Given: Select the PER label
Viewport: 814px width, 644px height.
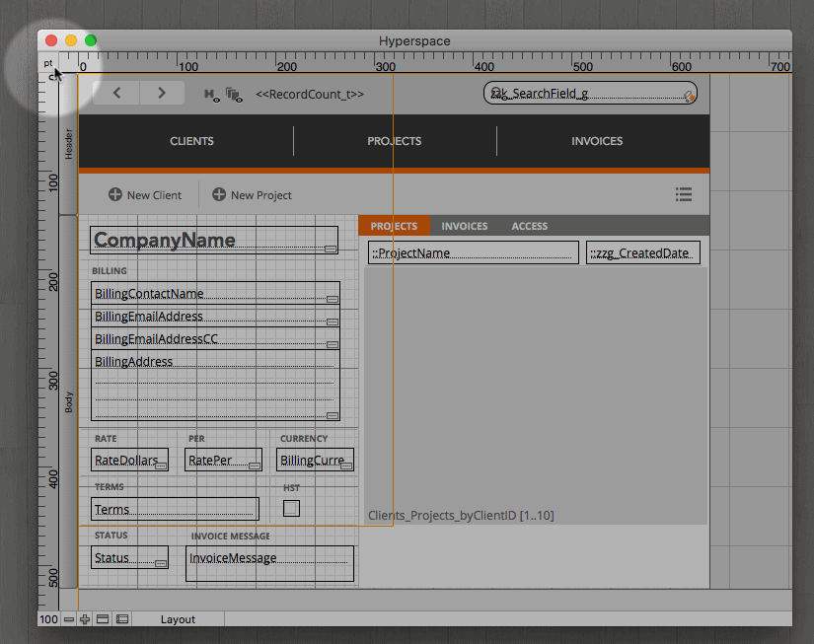Looking at the screenshot, I should [196, 439].
